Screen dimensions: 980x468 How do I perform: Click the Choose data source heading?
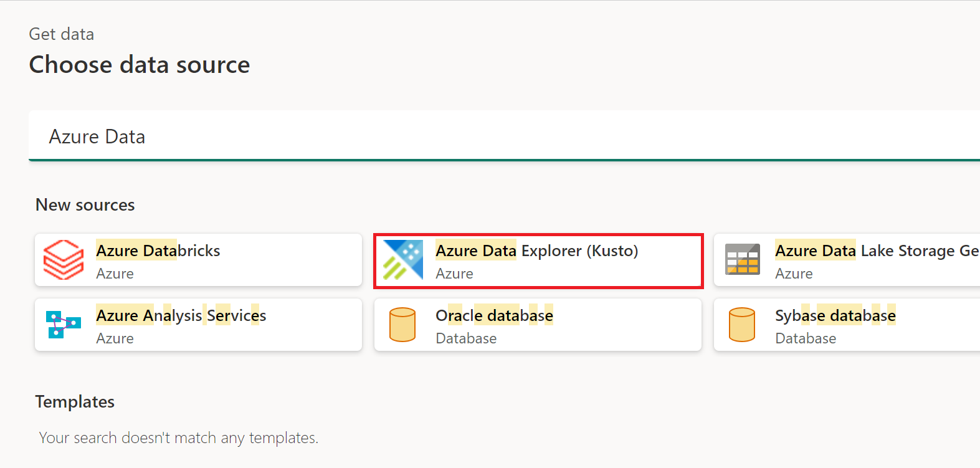[139, 64]
